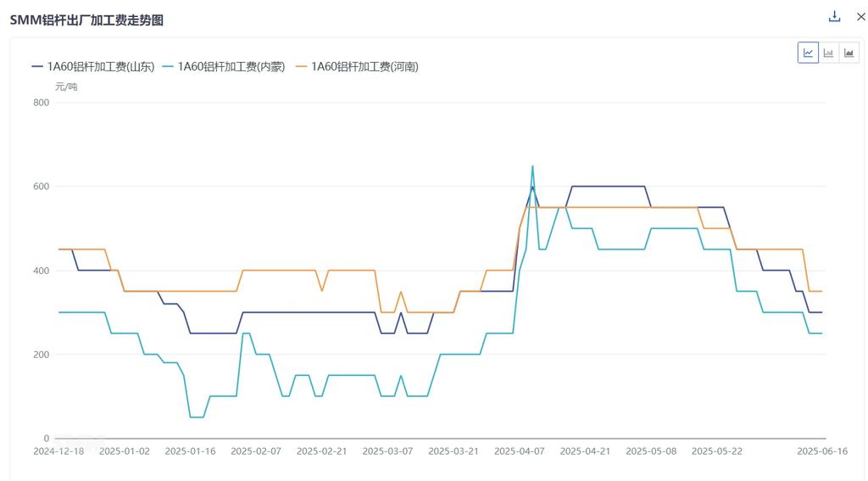Click the 2024-12-18 start date label
868x481 pixels.
pos(58,451)
